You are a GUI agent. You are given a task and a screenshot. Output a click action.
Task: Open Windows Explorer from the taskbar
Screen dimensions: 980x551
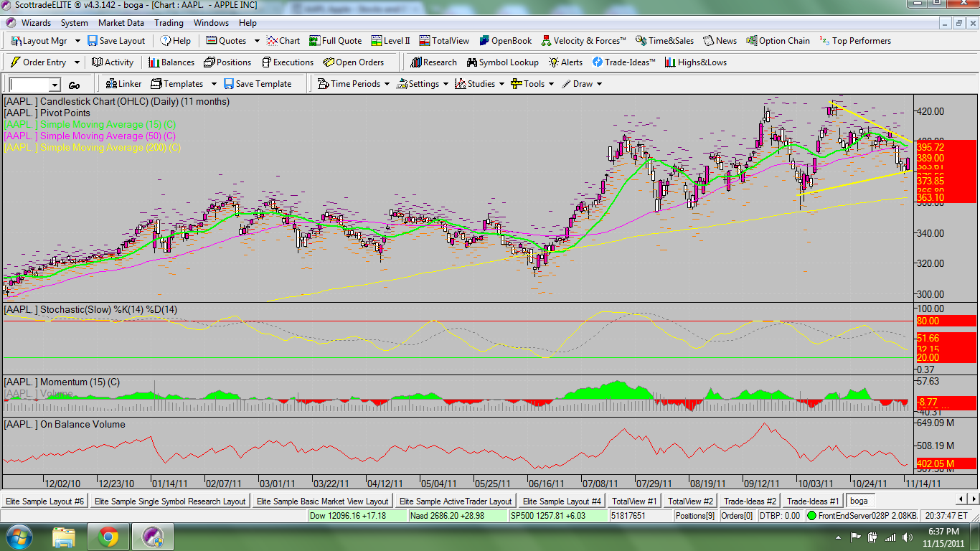click(64, 537)
